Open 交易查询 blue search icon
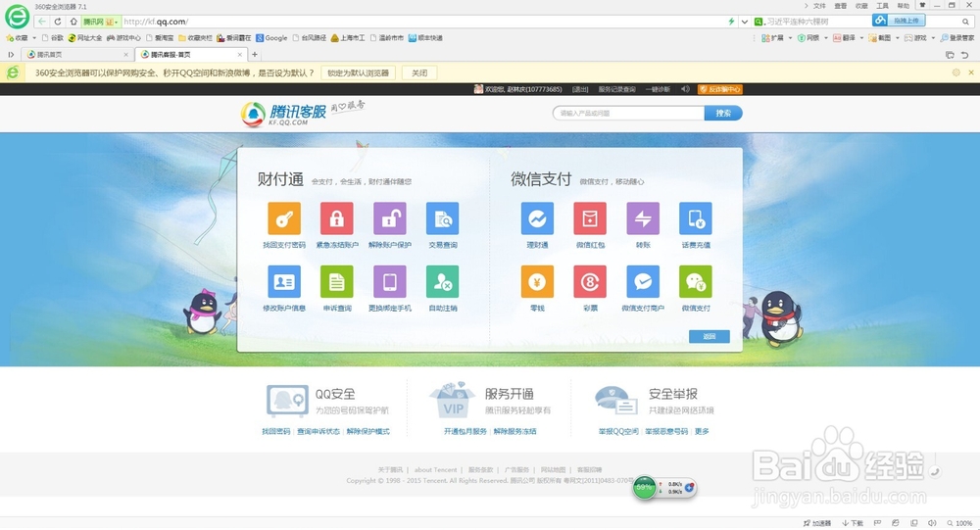980x530 pixels. pos(443,218)
